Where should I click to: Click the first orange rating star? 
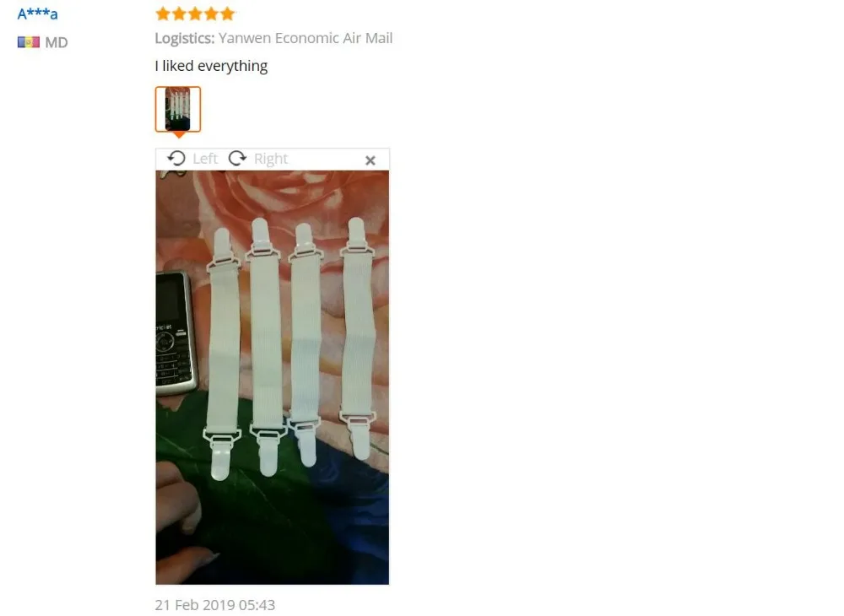[163, 14]
